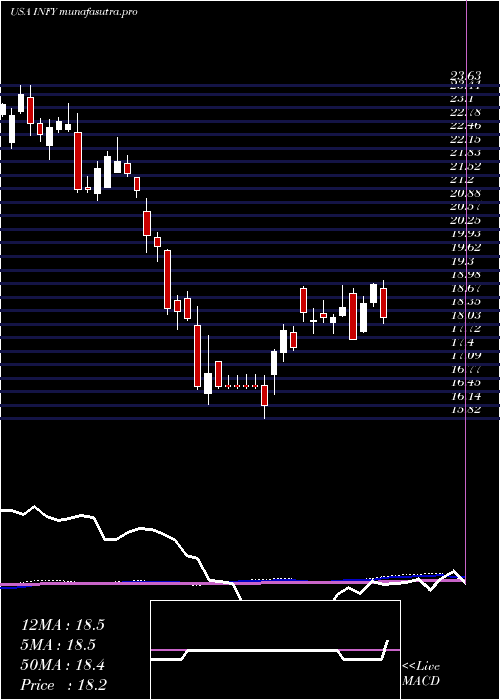Click the 12MA : 18.5 readout
This screenshot has height=700, width=500.
[62, 625]
